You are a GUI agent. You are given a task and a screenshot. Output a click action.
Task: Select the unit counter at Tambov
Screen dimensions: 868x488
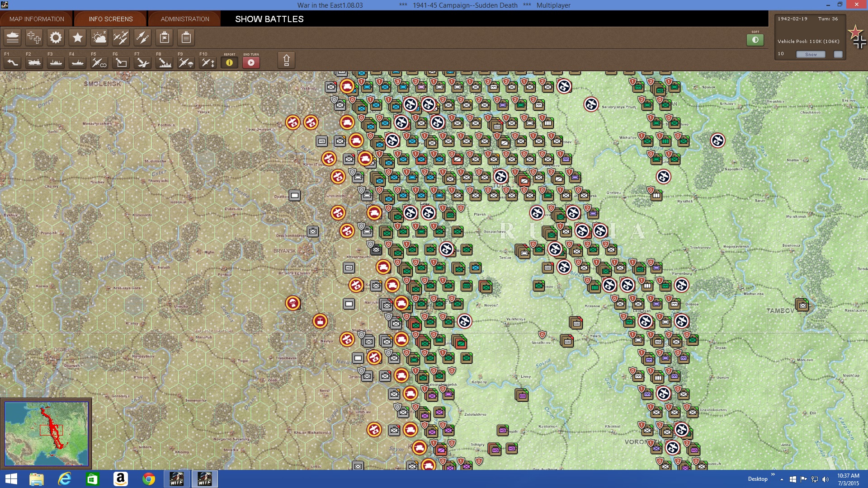click(x=802, y=305)
